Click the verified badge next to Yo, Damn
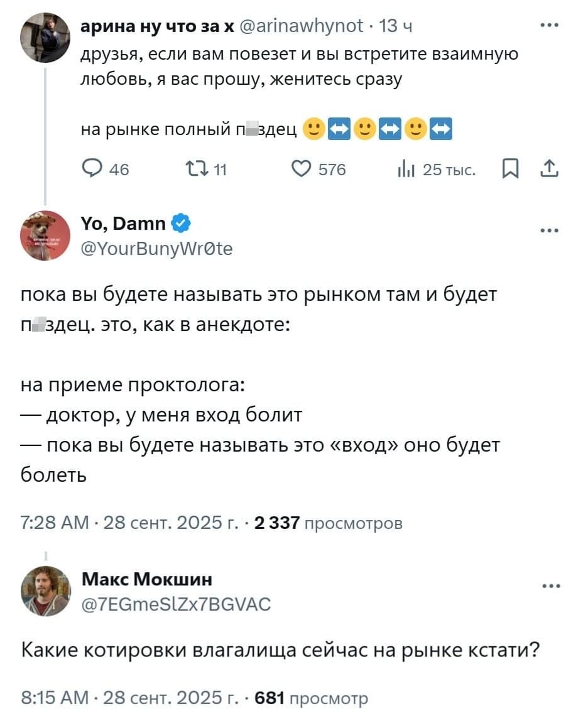This screenshot has height=728, width=571. tap(181, 222)
